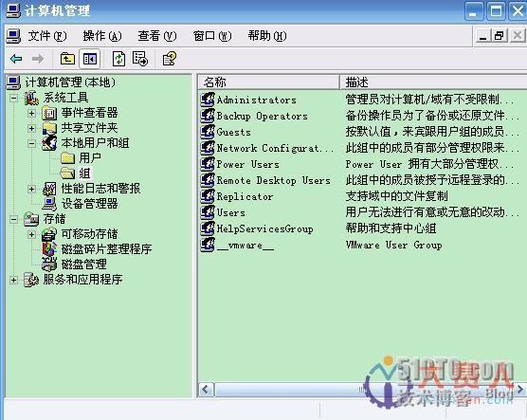The height and width of the screenshot is (420, 527).
Task: Toggle the show/hide console tree icon
Action: coord(90,59)
